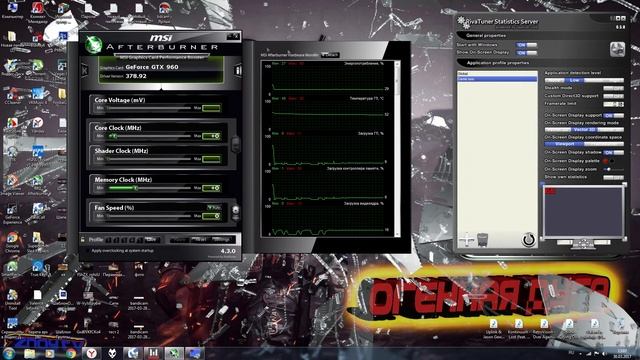Click the red OSD text in preview
The height and width of the screenshot is (360, 640).
(x=550, y=191)
